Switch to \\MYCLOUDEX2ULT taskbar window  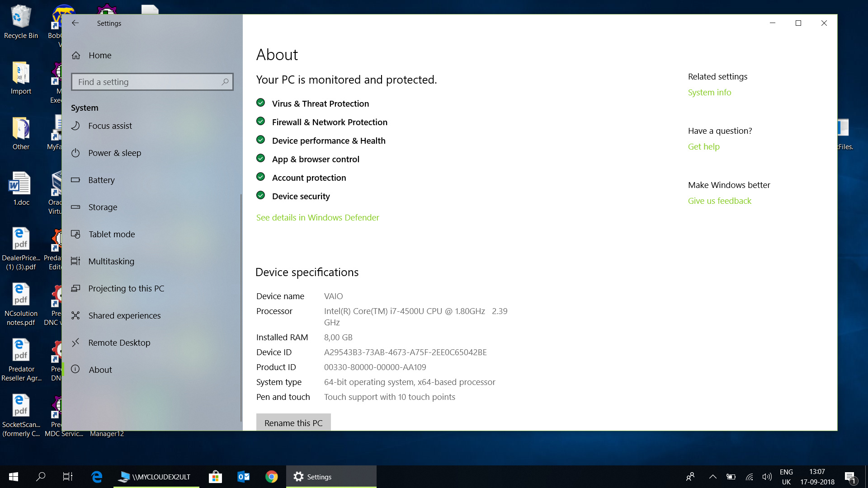pyautogui.click(x=156, y=477)
